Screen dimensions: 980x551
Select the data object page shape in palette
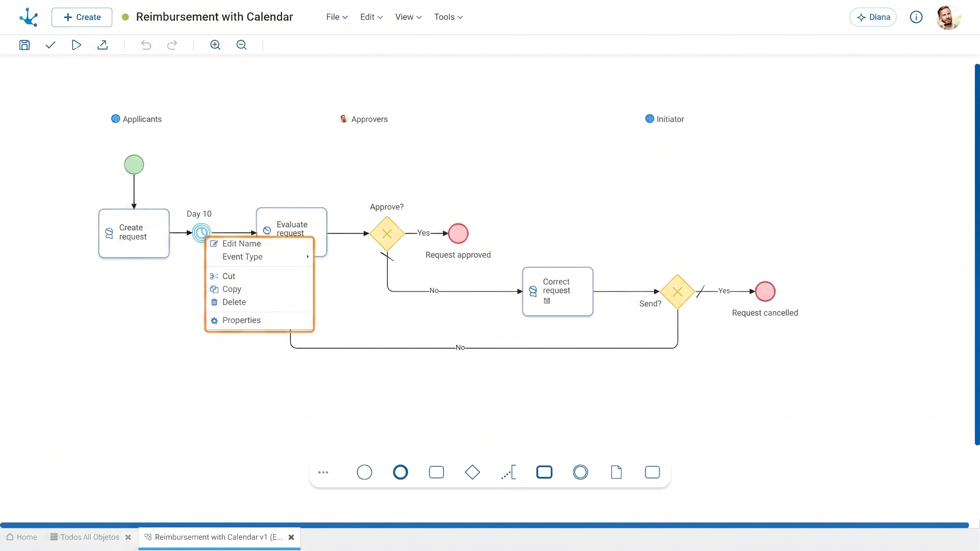coord(616,472)
